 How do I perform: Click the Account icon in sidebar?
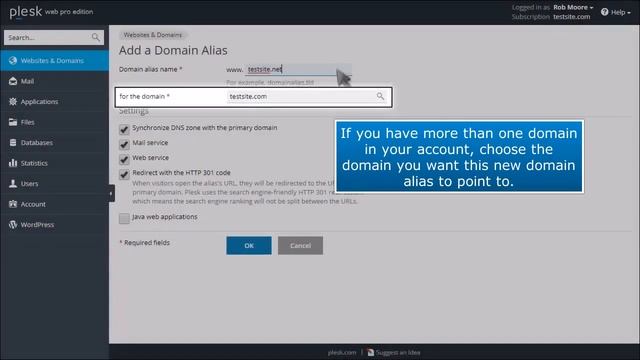click(13, 204)
